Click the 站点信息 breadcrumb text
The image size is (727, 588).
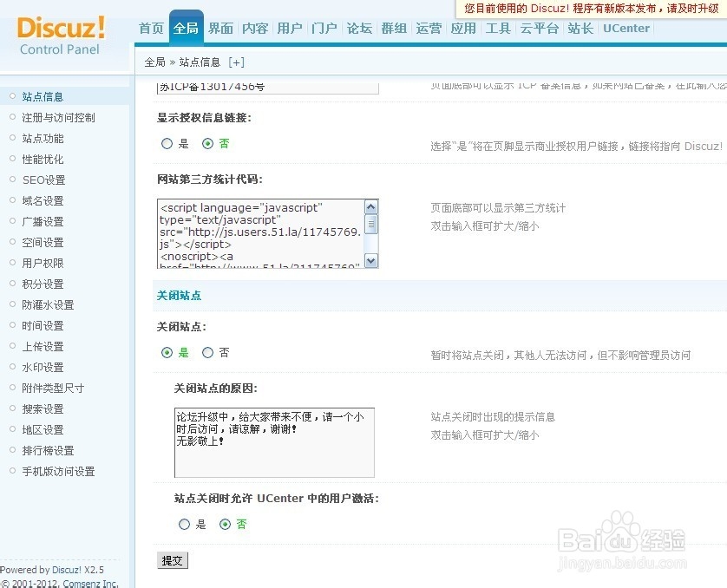[200, 62]
